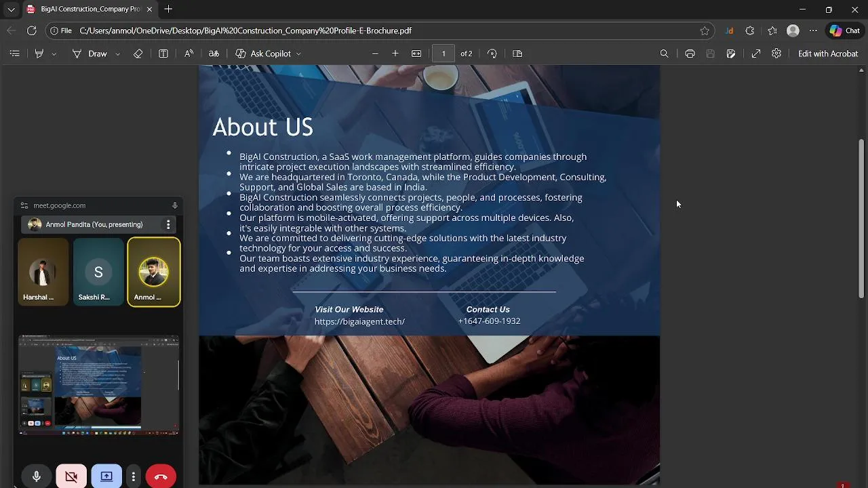868x488 pixels.
Task: Select Sakshi R participant tile
Action: tap(98, 271)
